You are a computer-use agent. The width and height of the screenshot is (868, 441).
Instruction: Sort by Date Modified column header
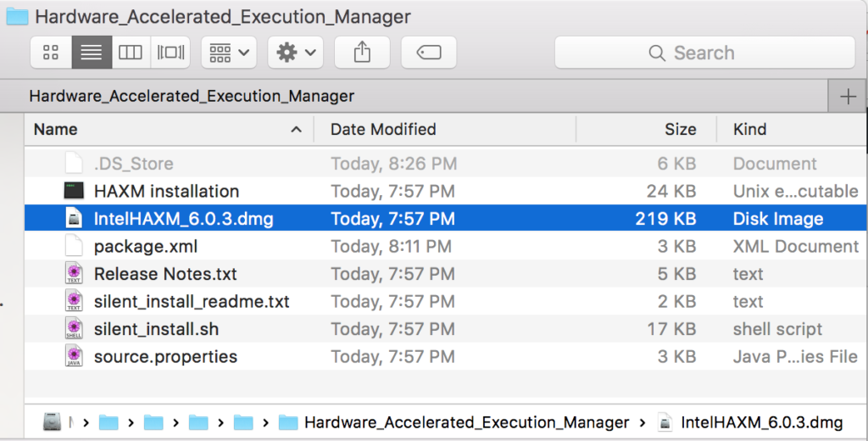(x=383, y=130)
